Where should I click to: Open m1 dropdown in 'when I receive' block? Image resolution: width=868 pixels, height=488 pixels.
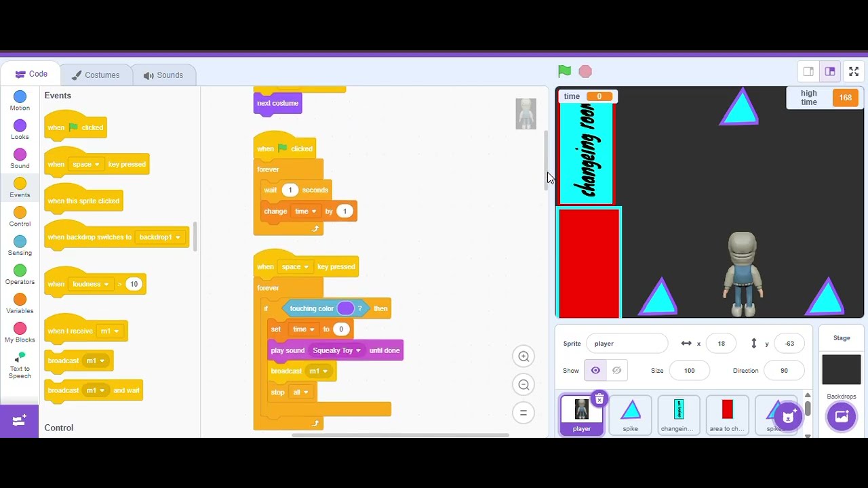(x=110, y=331)
